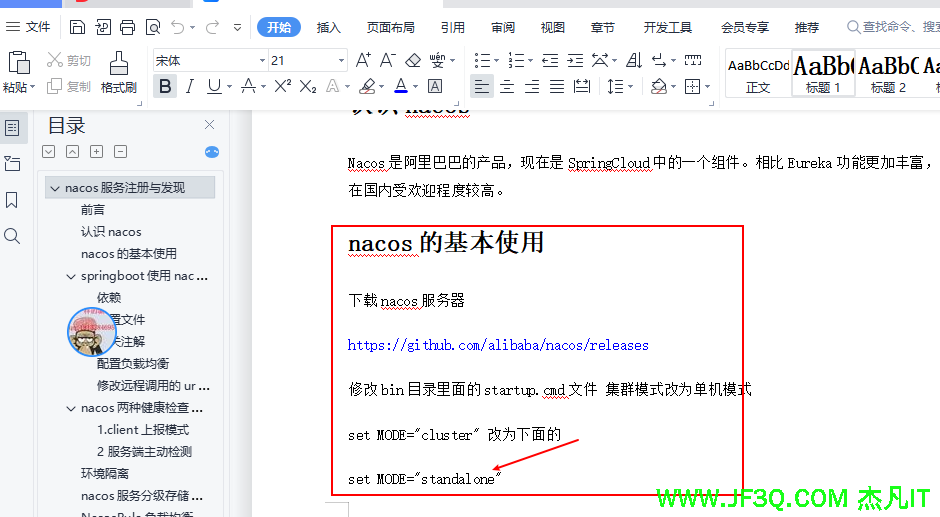
Task: Click the clear formatting eraser icon
Action: point(412,61)
